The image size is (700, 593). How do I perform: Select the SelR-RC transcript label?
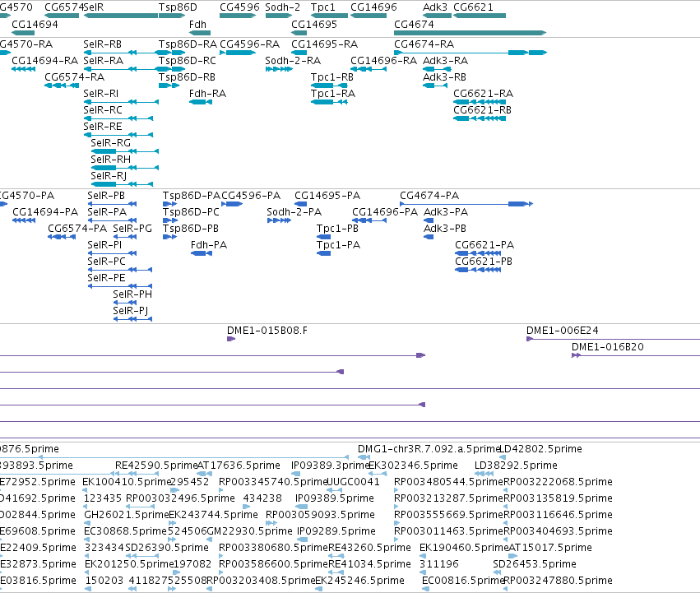pos(103,110)
